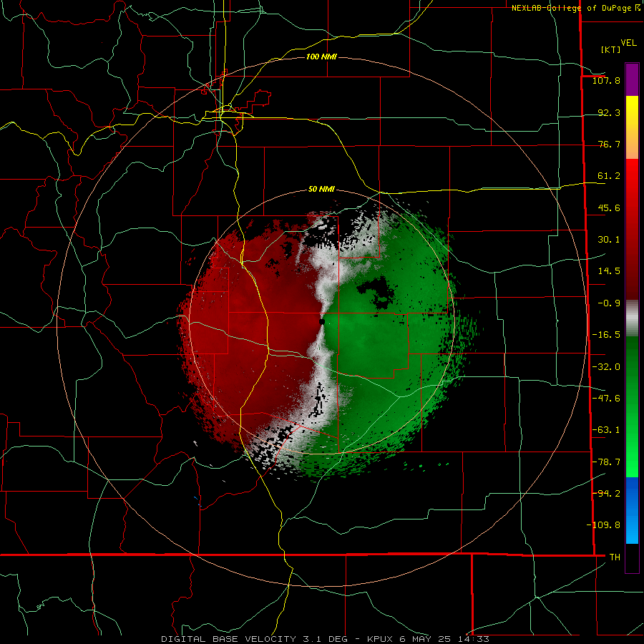The height and width of the screenshot is (644, 644).
Task: Click the 30.1 legend value
Action: (x=609, y=240)
